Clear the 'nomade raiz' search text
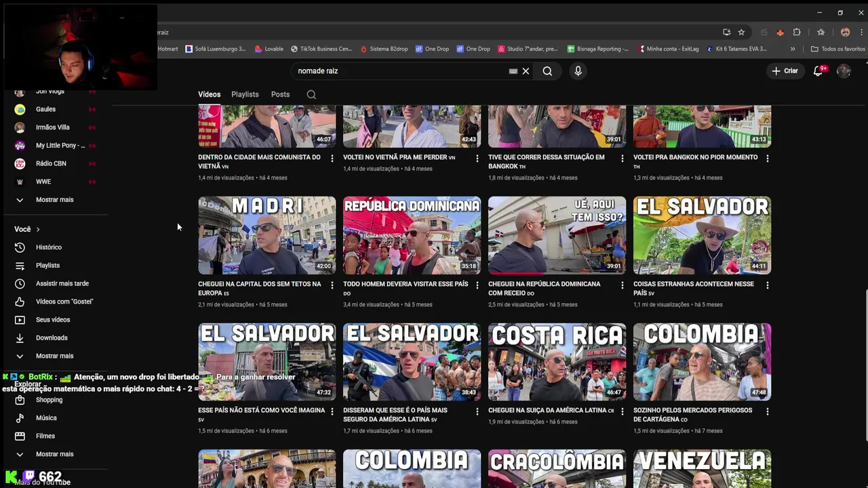 (526, 70)
